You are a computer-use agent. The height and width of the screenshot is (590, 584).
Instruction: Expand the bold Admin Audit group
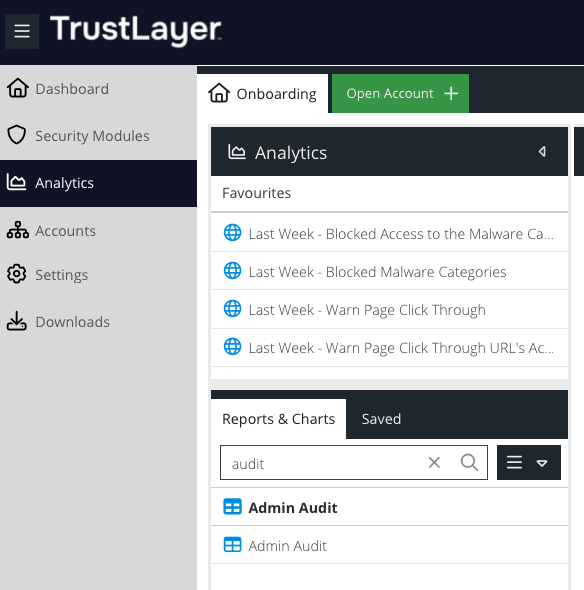(389, 507)
